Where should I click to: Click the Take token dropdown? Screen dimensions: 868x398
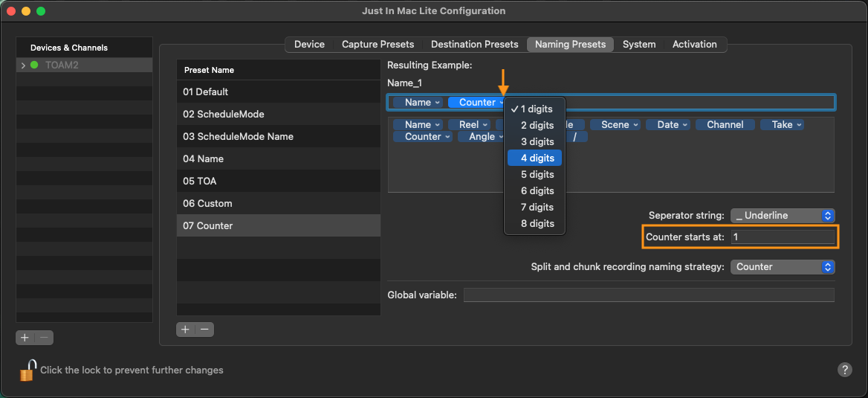(x=783, y=125)
